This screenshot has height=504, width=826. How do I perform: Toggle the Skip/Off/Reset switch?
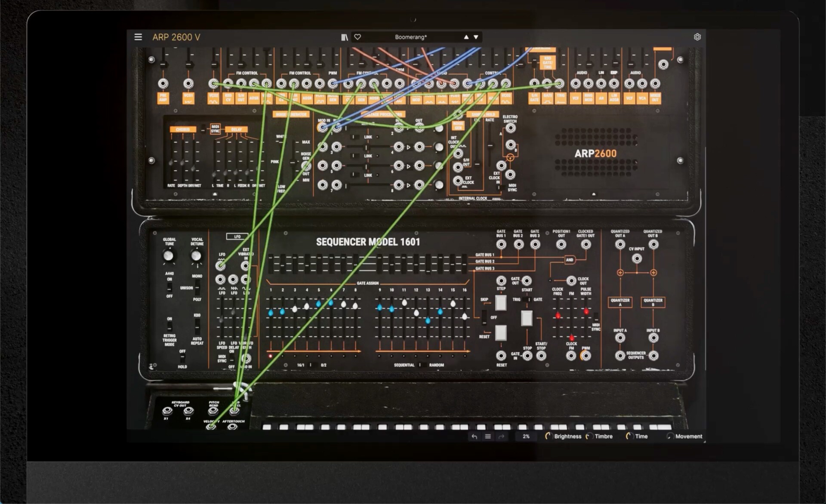(484, 317)
